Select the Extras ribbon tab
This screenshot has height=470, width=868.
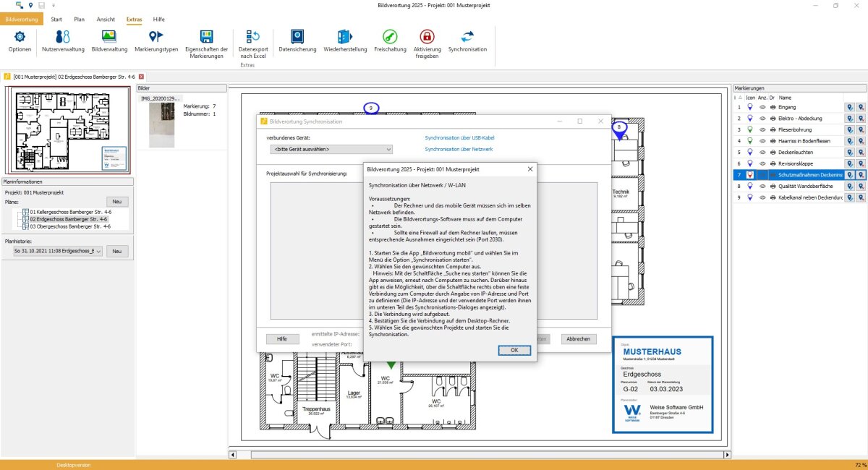coord(134,19)
